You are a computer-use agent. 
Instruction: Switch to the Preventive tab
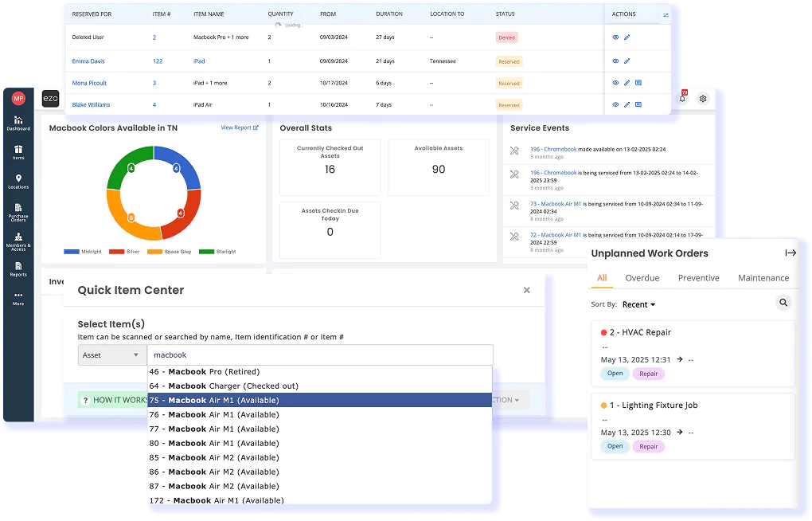(698, 278)
